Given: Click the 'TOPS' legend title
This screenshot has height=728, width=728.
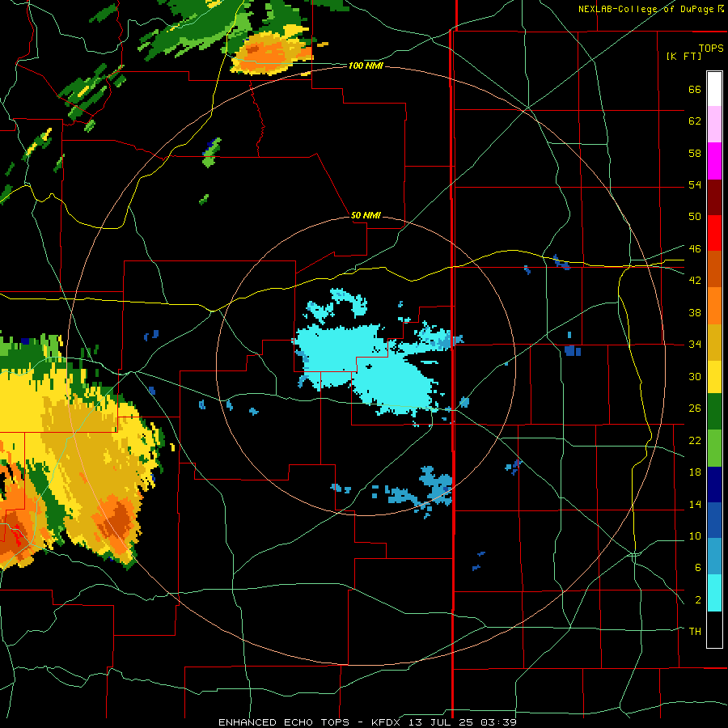Looking at the screenshot, I should click(x=711, y=49).
